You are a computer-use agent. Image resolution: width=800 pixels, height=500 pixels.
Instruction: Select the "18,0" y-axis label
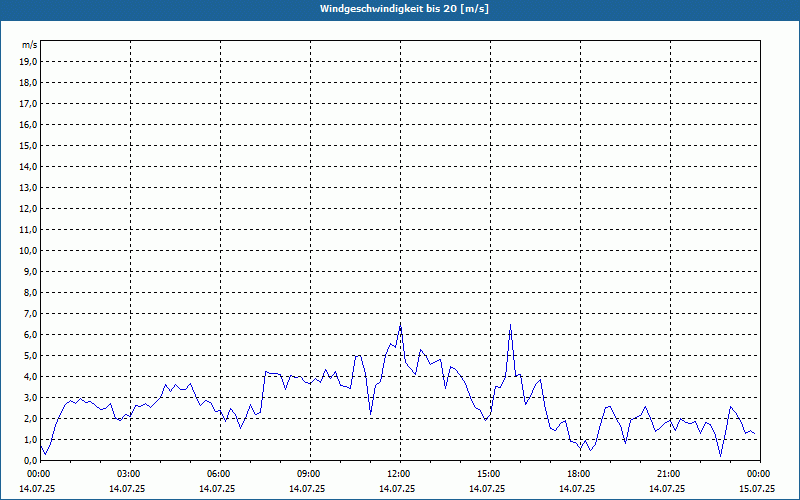[x=29, y=83]
